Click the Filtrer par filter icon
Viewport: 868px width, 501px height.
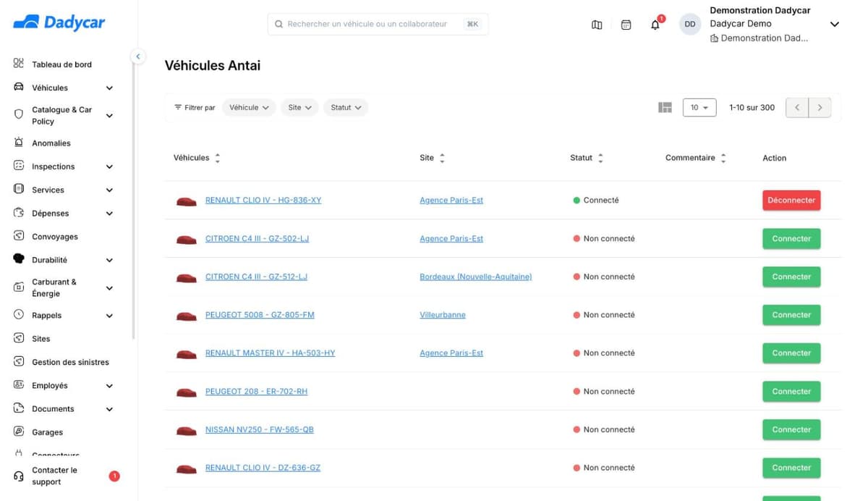178,107
